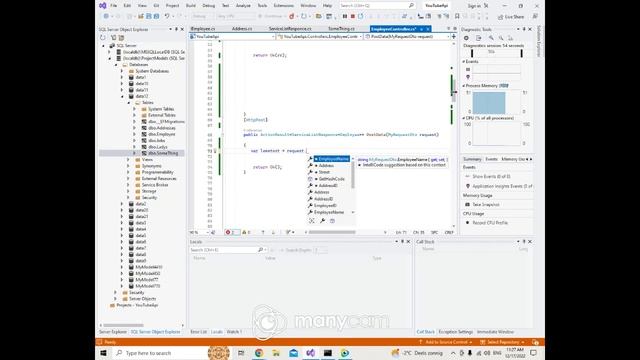Toggle IntelliSense expand filter icon
Viewport: 640px width, 360px height.
coord(312,221)
